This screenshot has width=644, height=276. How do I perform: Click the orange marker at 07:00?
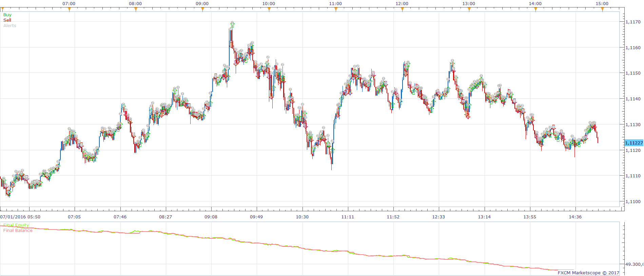[69, 9]
